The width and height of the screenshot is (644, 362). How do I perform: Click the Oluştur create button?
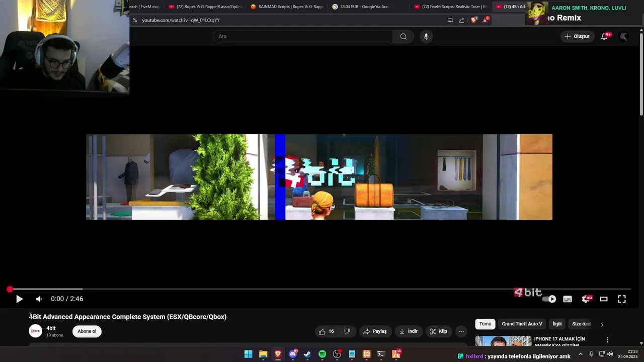[577, 36]
